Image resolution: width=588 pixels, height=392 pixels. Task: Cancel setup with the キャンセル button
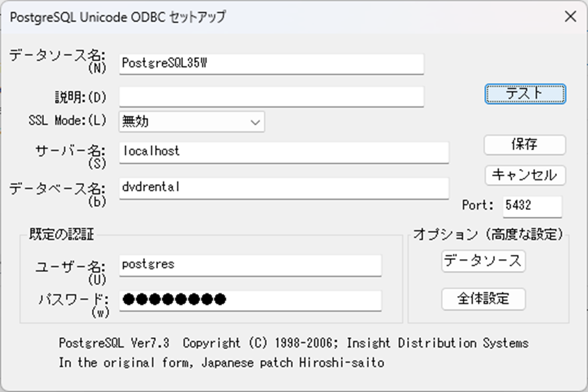point(525,175)
